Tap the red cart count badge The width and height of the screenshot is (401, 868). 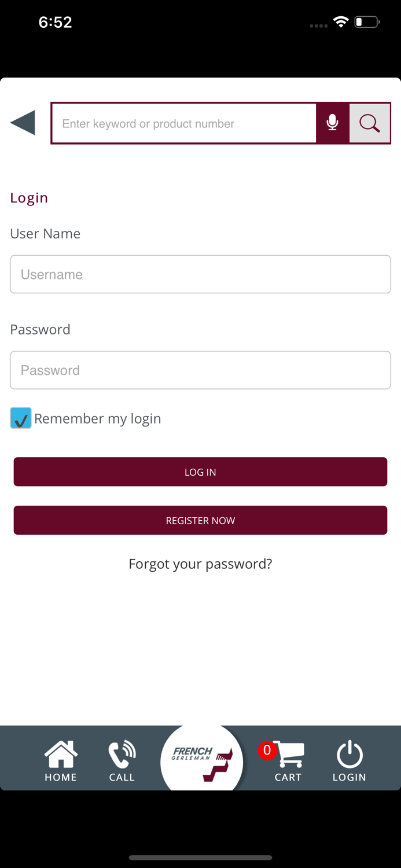tap(267, 751)
